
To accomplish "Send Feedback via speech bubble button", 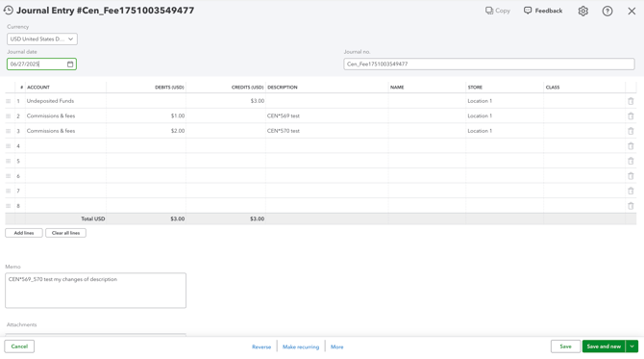I will pos(543,11).
